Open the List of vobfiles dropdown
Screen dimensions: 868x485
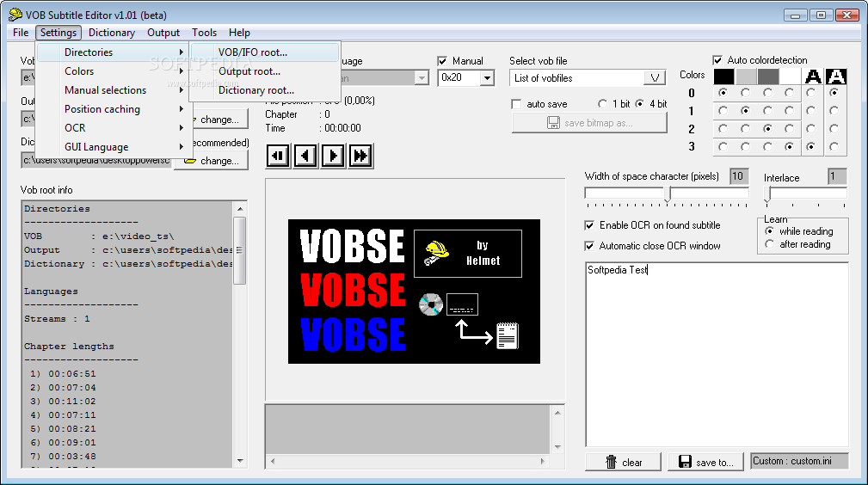click(x=655, y=78)
